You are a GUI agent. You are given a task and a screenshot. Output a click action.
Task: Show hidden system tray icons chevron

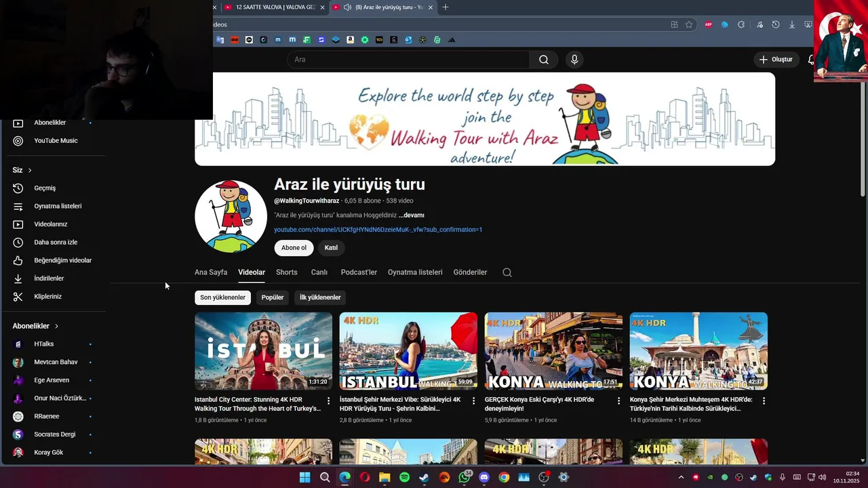pyautogui.click(x=681, y=477)
